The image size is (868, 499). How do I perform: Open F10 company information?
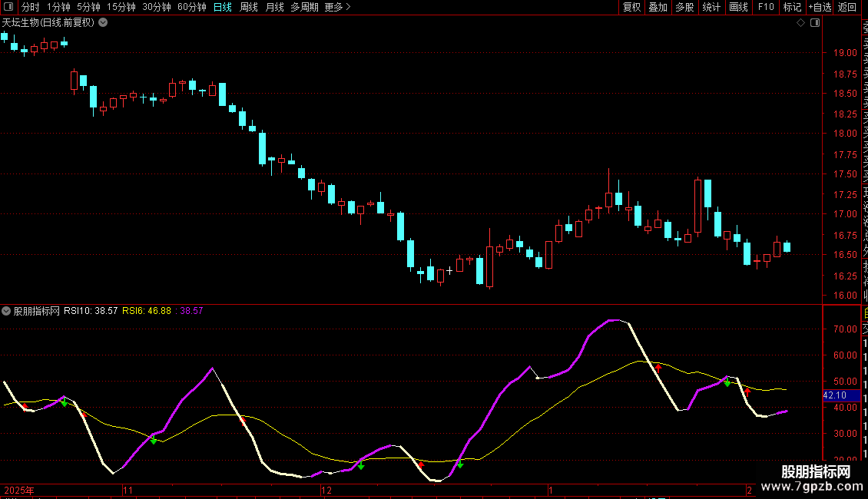766,7
